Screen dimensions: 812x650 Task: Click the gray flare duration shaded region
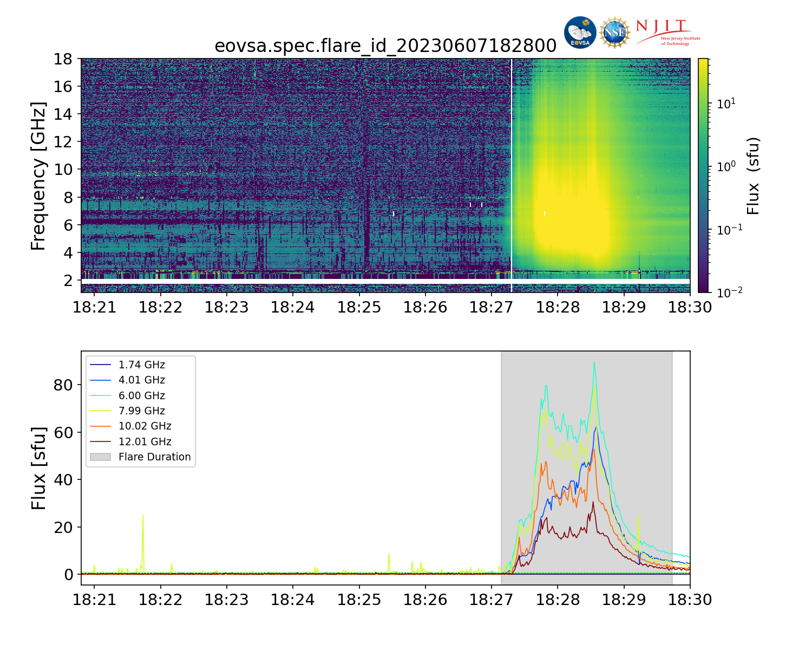586,468
